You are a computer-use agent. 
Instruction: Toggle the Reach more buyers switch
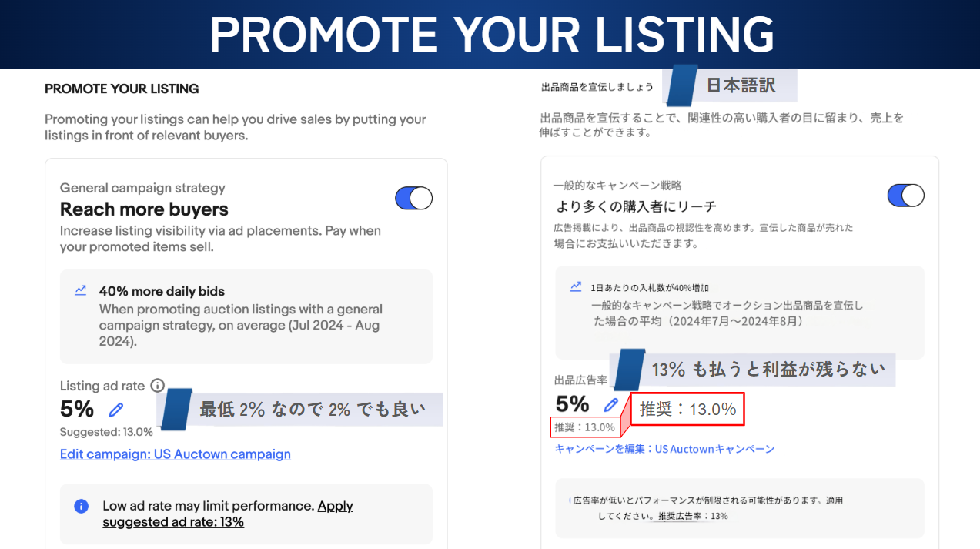(413, 198)
